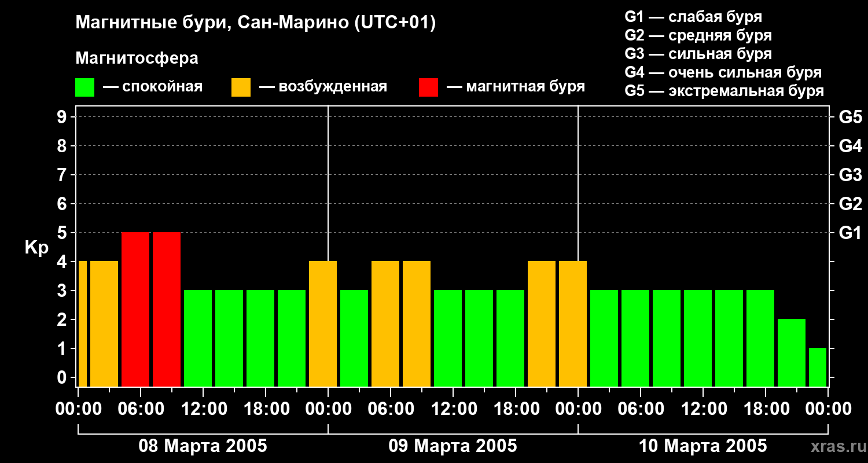The width and height of the screenshot is (868, 463).
Task: Click the 'Магнитосфера' legend heading
Action: point(137,58)
